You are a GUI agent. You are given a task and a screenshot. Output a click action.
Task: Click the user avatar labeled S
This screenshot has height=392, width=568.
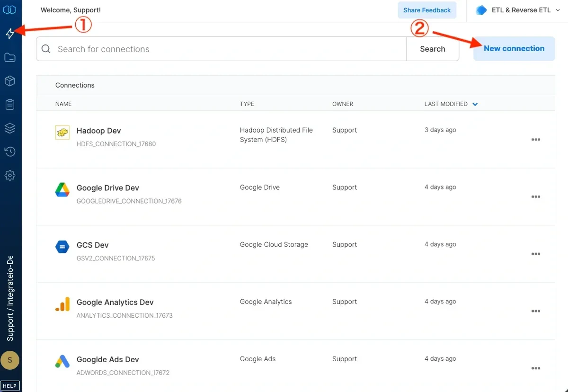pyautogui.click(x=10, y=360)
